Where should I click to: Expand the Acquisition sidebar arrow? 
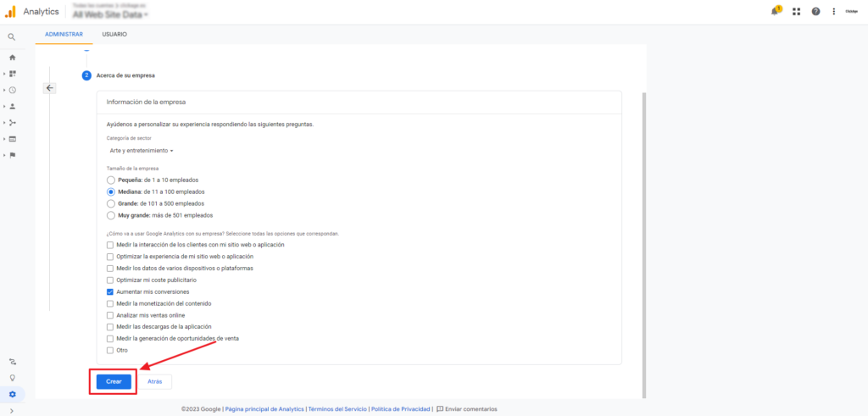[4, 123]
